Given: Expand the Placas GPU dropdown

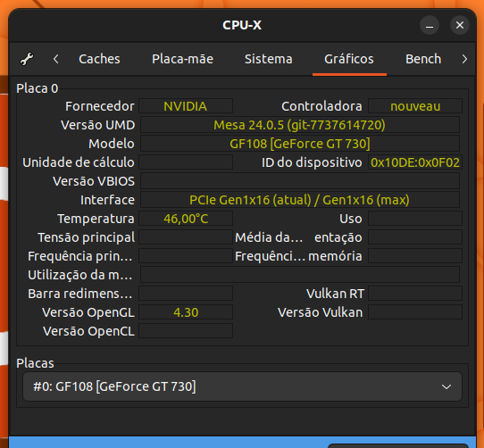Looking at the screenshot, I should click(242, 386).
